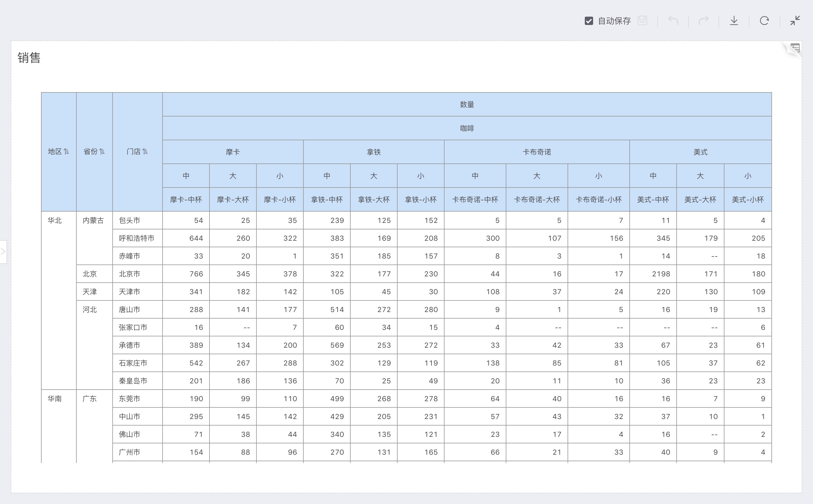Click the save disk icon
Screen dimensions: 813x504
point(642,21)
